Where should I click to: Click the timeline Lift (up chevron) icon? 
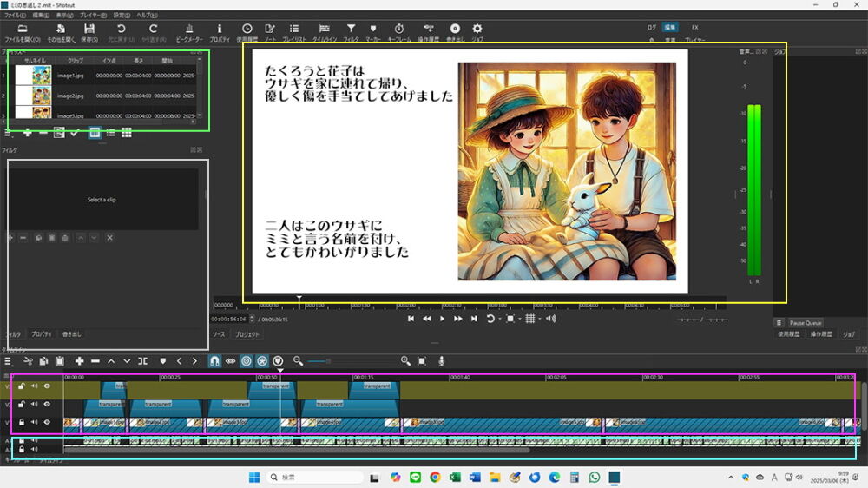(111, 361)
